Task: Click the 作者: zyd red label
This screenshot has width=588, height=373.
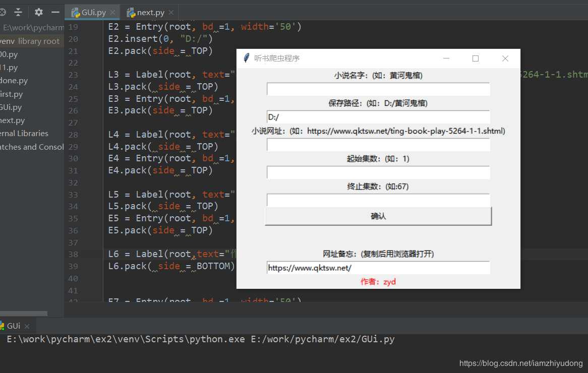Action: tap(378, 282)
